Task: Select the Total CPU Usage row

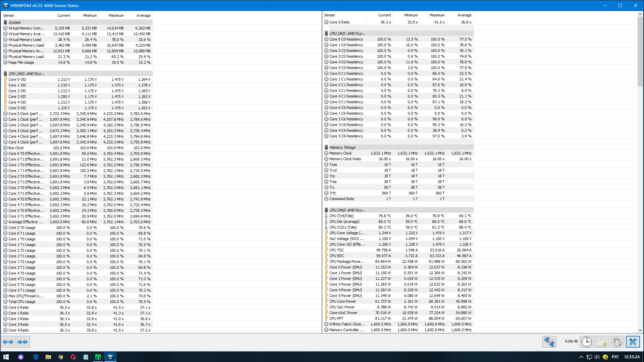Action: (22, 302)
